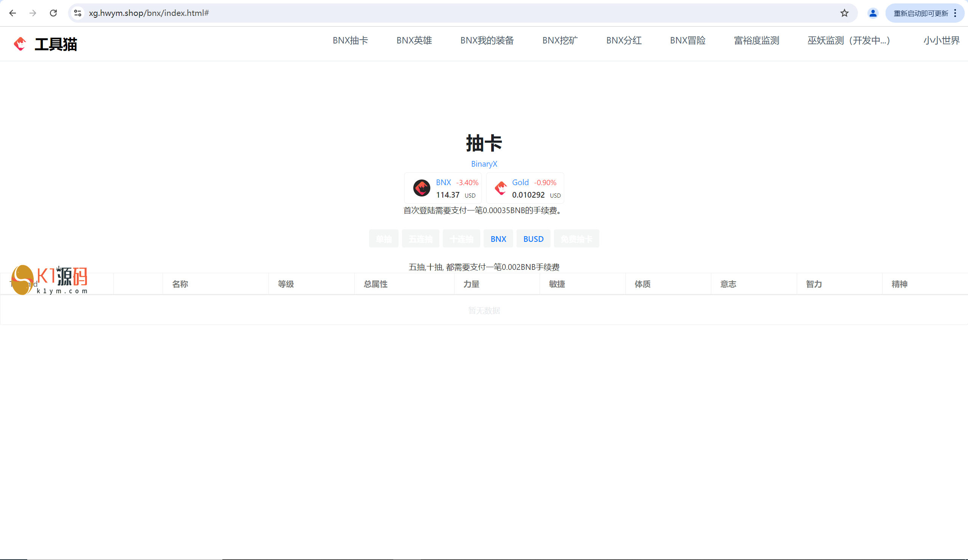
Task: Open the 小小世界 nav item
Action: [x=942, y=40]
